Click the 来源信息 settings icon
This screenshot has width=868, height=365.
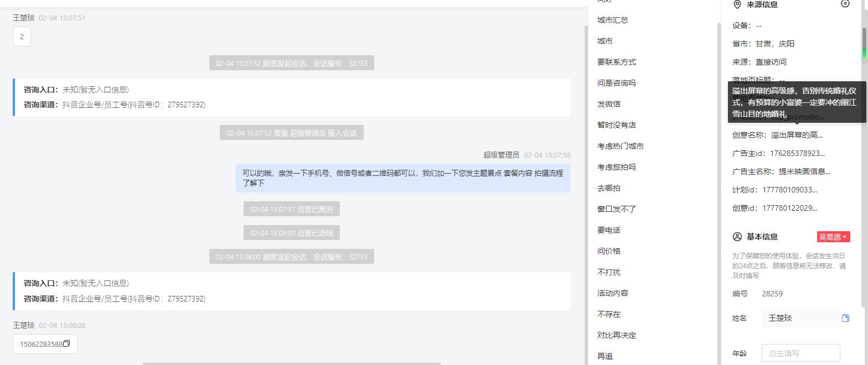(x=845, y=4)
